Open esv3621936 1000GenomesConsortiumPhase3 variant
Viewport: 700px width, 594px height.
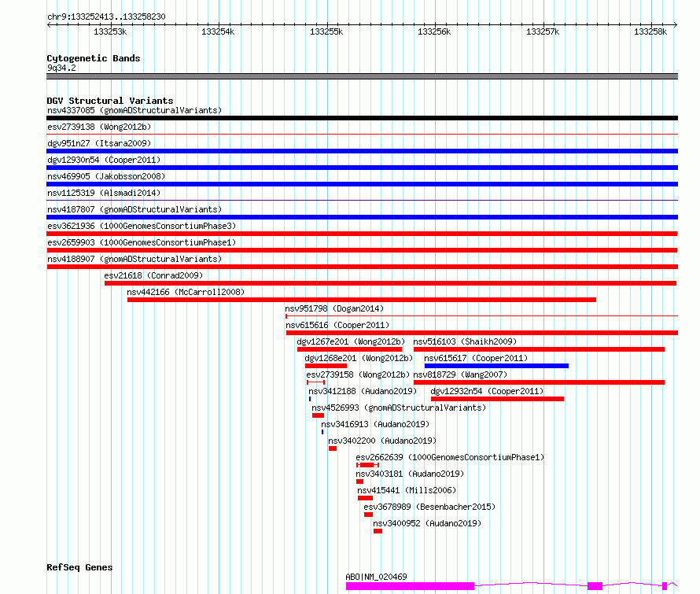pos(142,226)
